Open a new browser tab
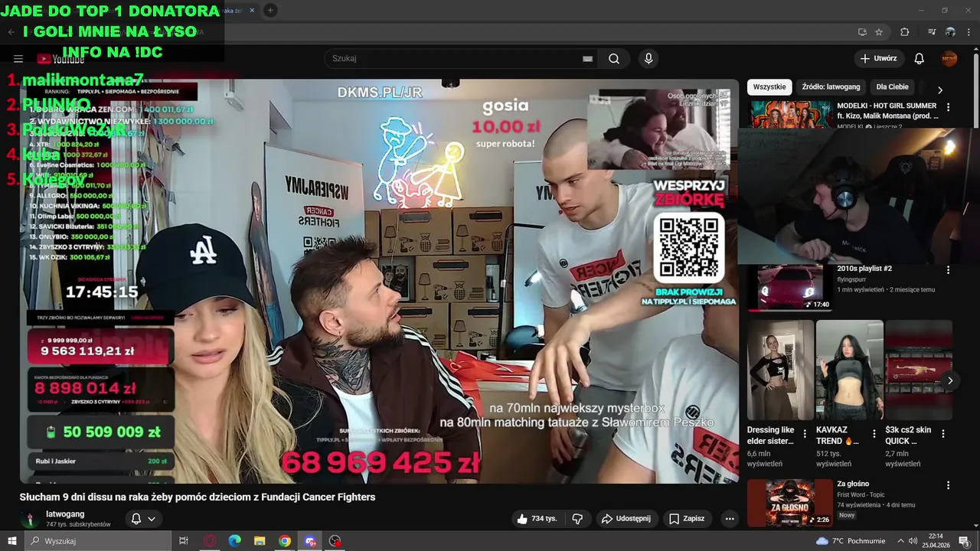 click(270, 10)
